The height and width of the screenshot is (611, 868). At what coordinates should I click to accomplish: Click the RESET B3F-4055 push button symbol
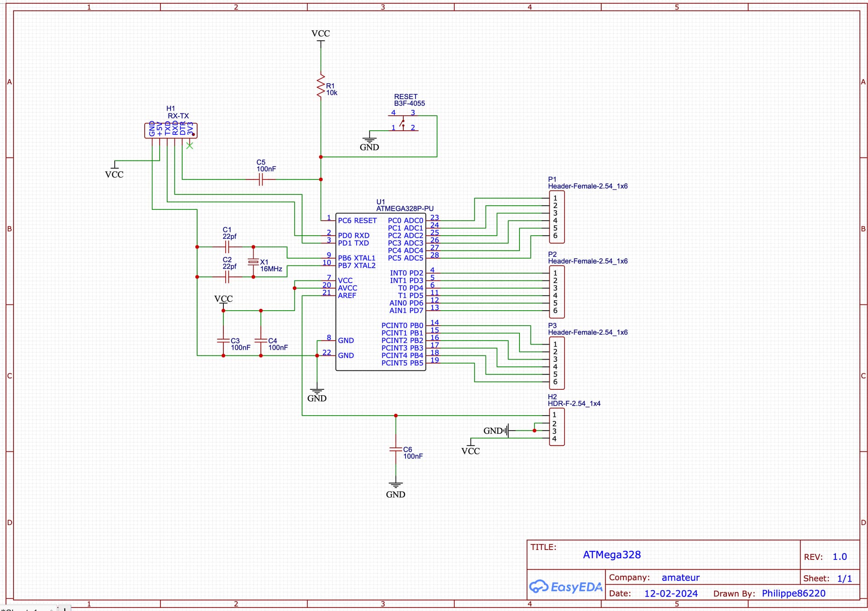tap(403, 123)
